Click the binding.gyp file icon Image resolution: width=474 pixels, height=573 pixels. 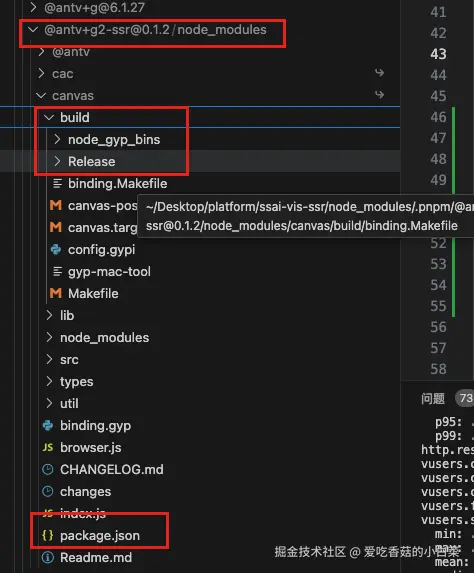click(x=48, y=425)
